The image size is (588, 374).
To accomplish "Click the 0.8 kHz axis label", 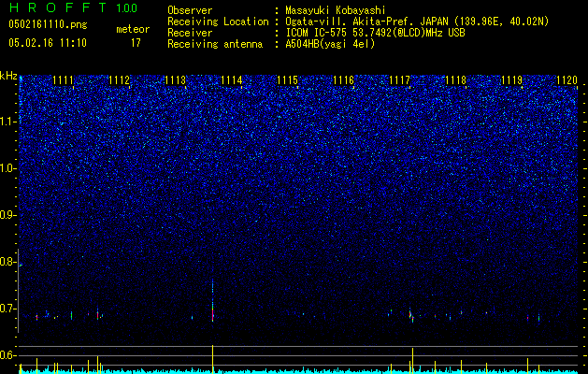I will [x=7, y=262].
